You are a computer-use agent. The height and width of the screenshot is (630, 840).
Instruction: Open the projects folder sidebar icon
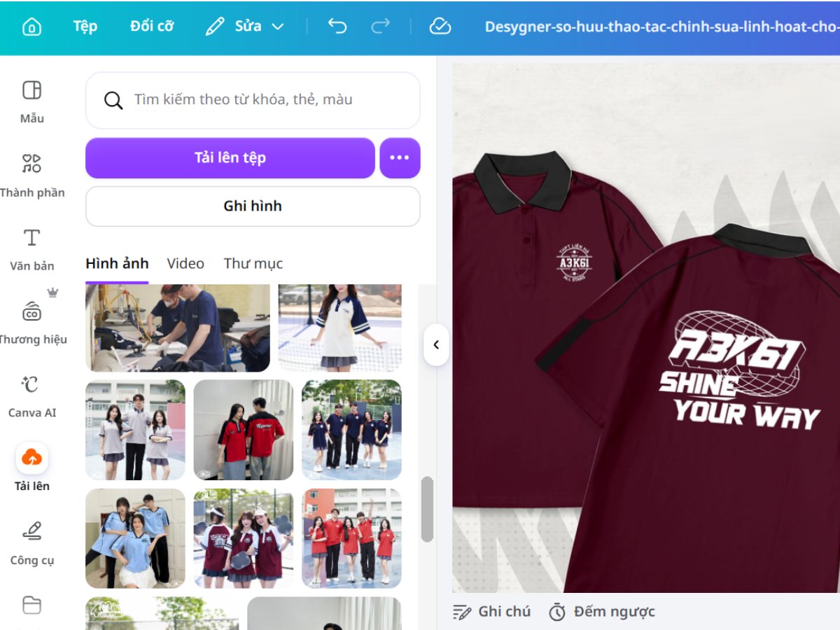(31, 605)
